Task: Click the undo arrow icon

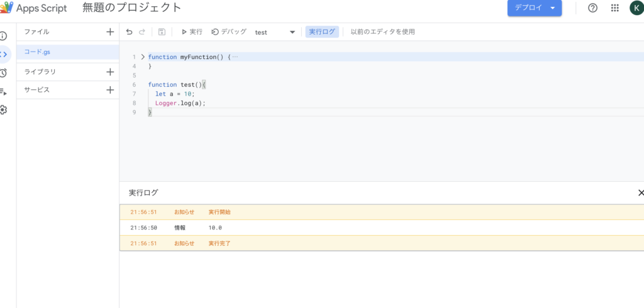Action: (x=129, y=32)
